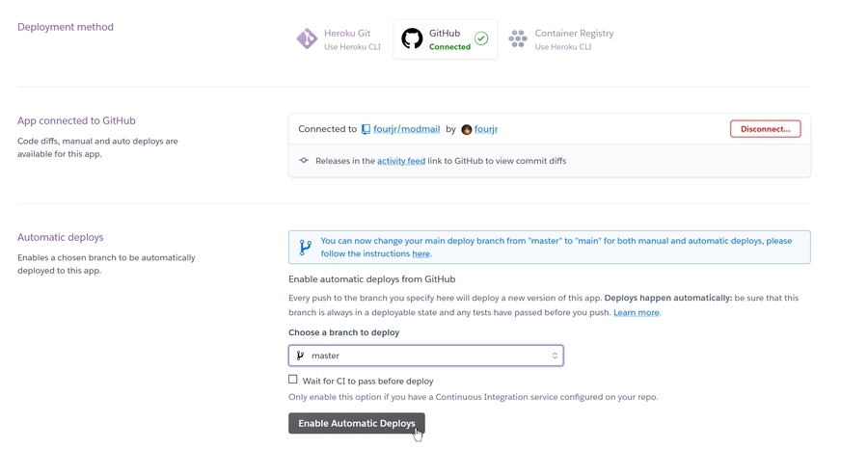
Task: Click the branch icon inside master dropdown
Action: [300, 356]
